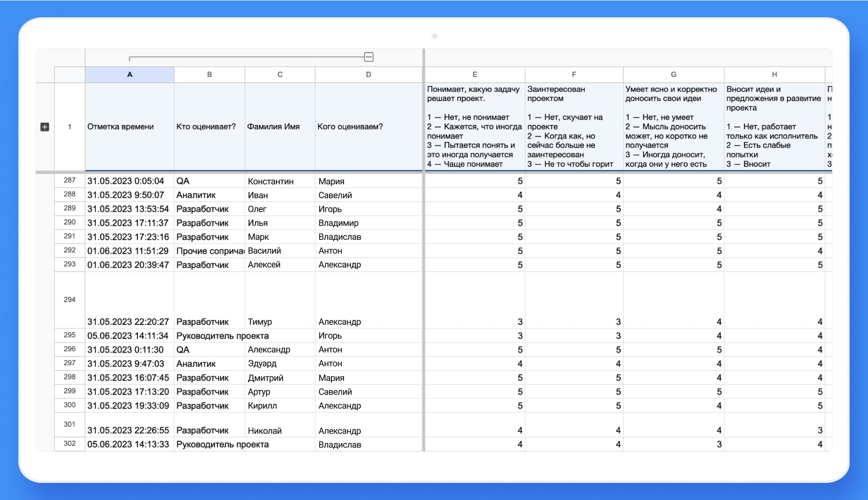The image size is (868, 500).
Task: Select column B header
Action: 209,75
